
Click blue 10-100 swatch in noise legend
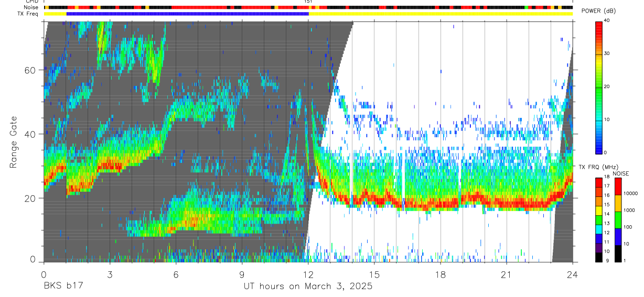point(618,236)
